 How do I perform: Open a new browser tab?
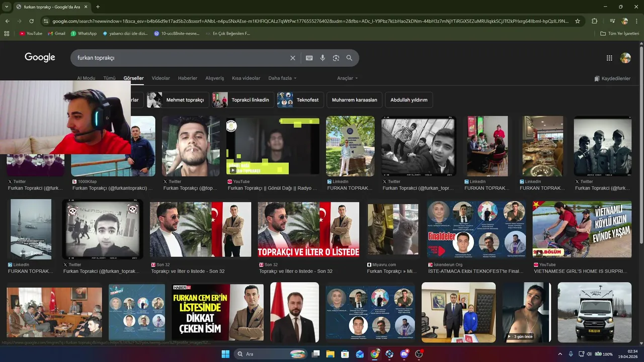[x=98, y=7]
